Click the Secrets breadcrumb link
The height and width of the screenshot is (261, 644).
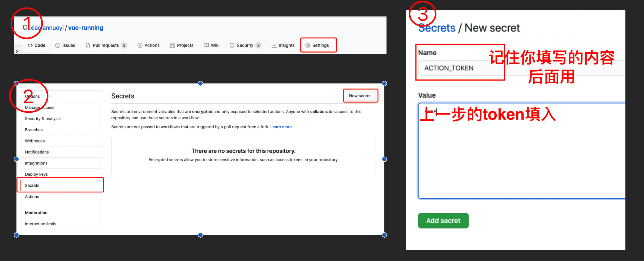(437, 28)
